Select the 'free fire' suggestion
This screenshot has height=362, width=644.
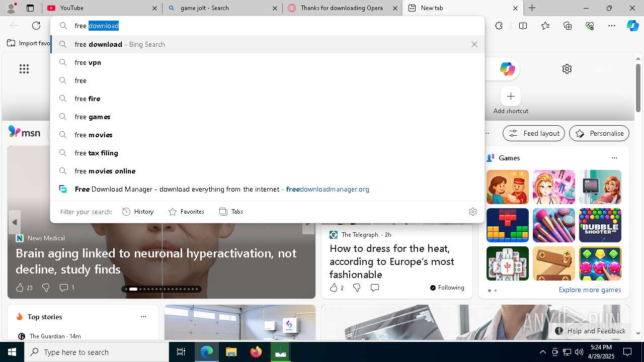click(268, 99)
